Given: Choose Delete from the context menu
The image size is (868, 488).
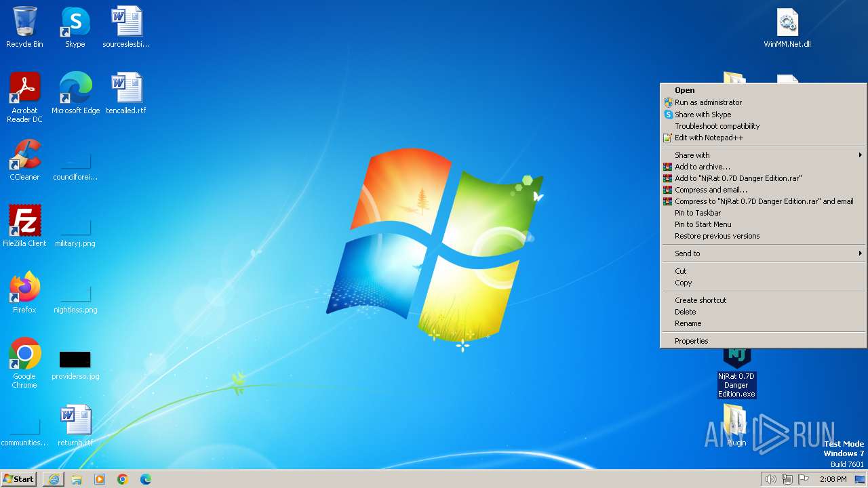Looking at the screenshot, I should click(764, 312).
